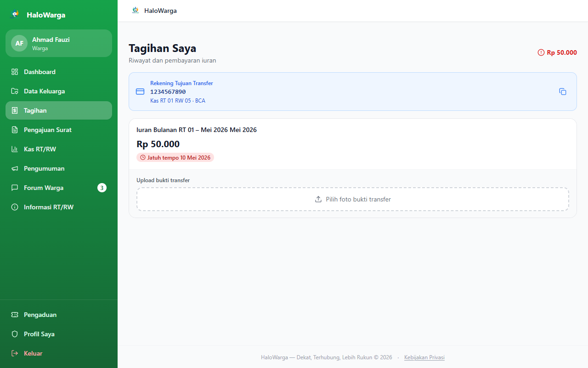Click the Warga role label under Ahmad Fauzi
Viewport: 588px width, 368px height.
40,48
